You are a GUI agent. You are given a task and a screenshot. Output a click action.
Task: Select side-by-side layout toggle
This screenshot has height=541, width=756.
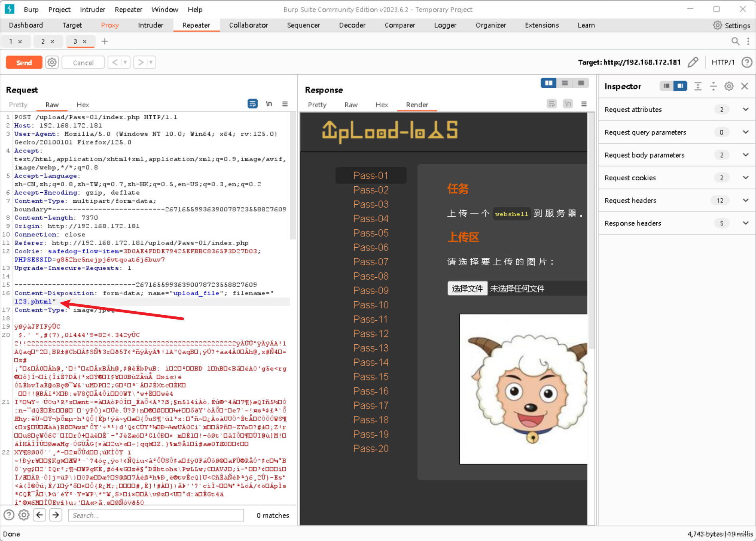(x=549, y=83)
